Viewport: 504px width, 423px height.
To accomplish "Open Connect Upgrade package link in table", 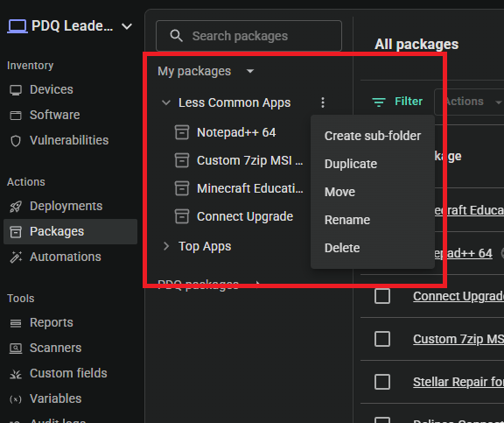I will 458,296.
